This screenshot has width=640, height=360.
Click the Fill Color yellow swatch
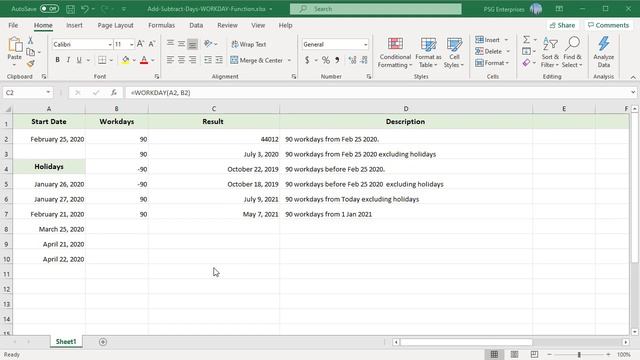[x=125, y=60]
